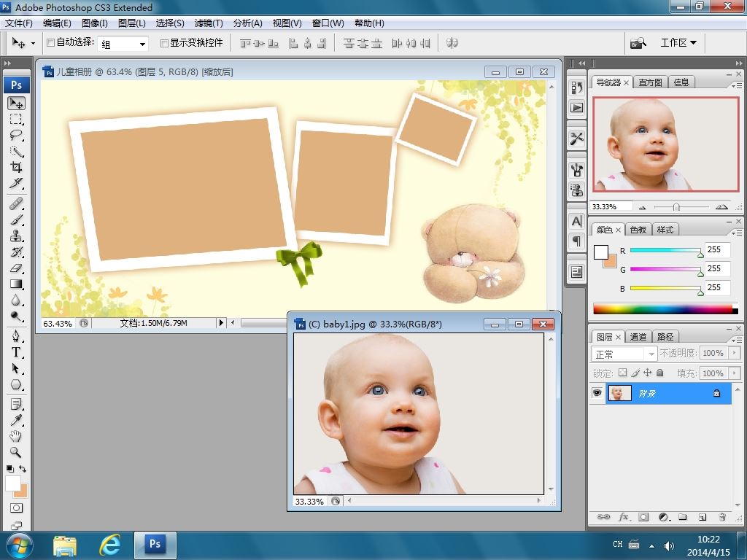
Task: Select the Horizontal Type tool
Action: (16, 352)
